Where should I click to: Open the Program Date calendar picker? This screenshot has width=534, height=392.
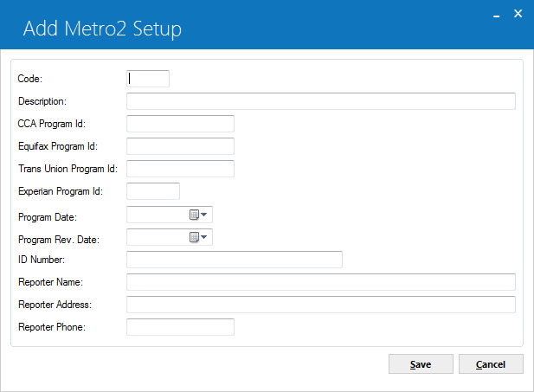pyautogui.click(x=198, y=215)
